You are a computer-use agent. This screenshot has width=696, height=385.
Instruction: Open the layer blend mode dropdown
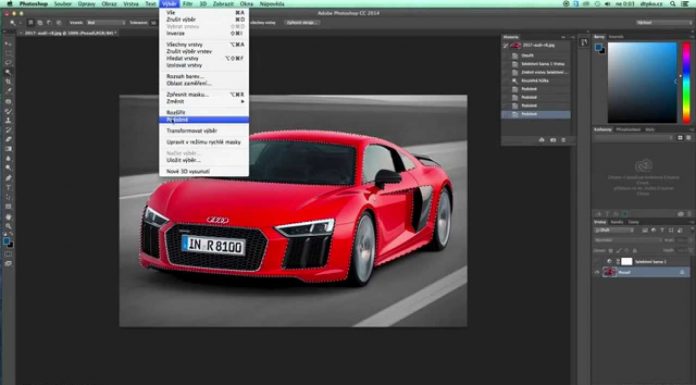click(628, 240)
